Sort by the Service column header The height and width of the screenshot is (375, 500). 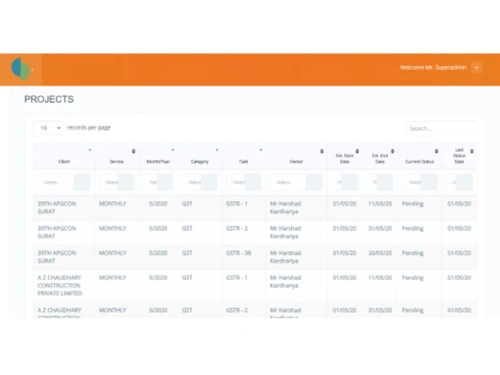click(117, 157)
